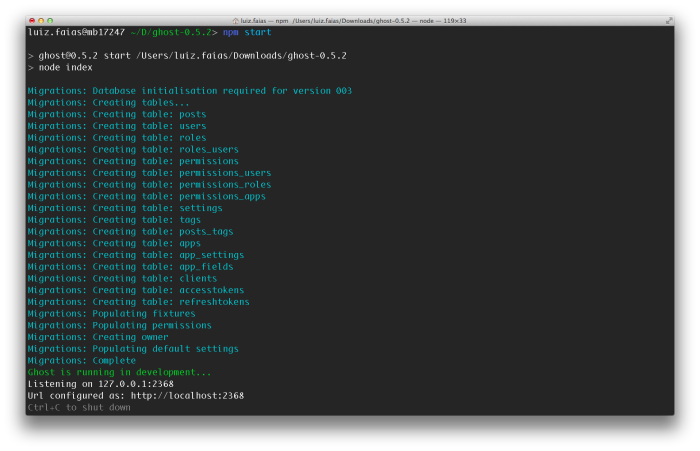Click the 'Creating table: posts' line
Image resolution: width=700 pixels, height=451 pixels.
pos(117,114)
